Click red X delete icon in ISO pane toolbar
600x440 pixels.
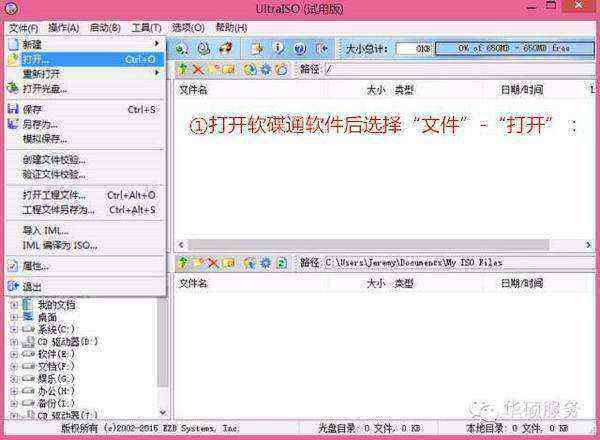pos(198,69)
